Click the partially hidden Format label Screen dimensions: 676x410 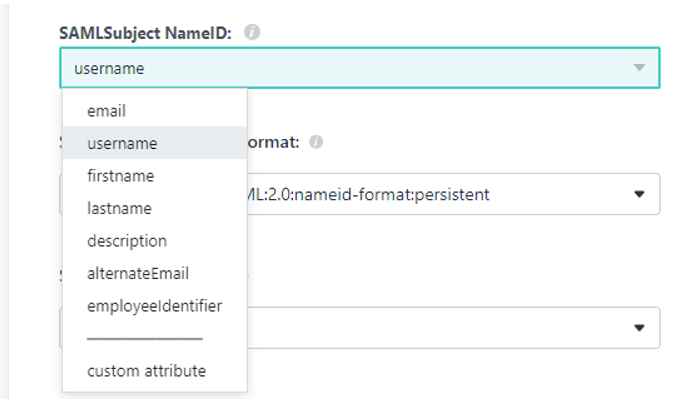273,142
